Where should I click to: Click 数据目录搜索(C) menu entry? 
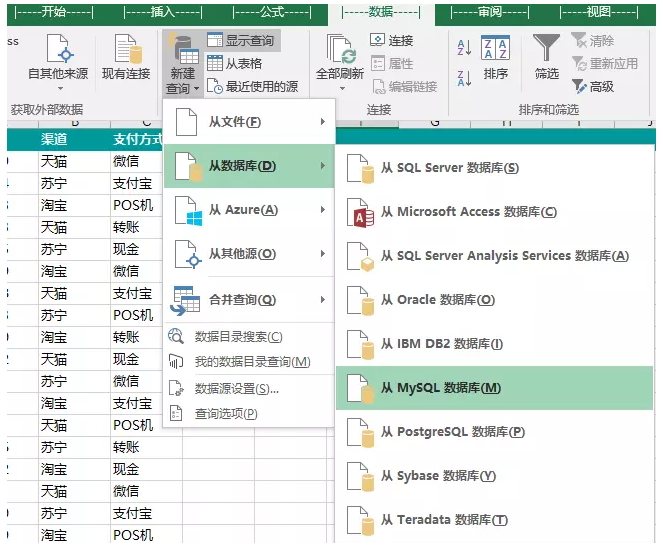pos(249,337)
